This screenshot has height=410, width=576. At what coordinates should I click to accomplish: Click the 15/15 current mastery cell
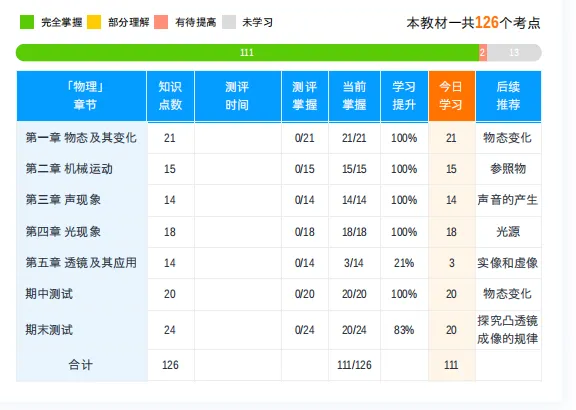click(354, 169)
